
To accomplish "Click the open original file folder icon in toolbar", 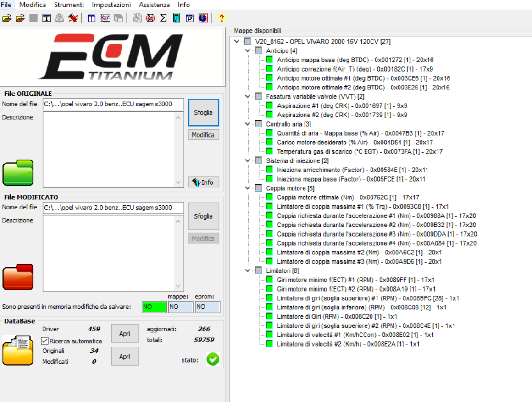I will (x=7, y=18).
